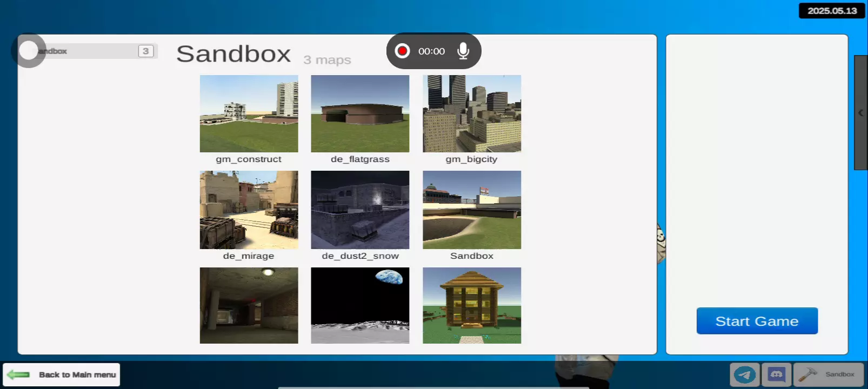This screenshot has height=389, width=868.
Task: Open the Discord link icon
Action: coord(777,374)
